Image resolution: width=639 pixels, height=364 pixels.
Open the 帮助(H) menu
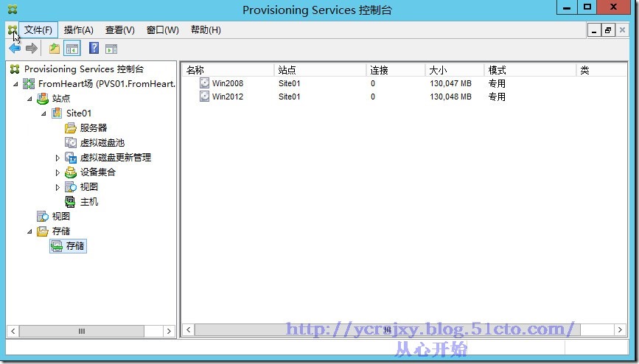206,30
